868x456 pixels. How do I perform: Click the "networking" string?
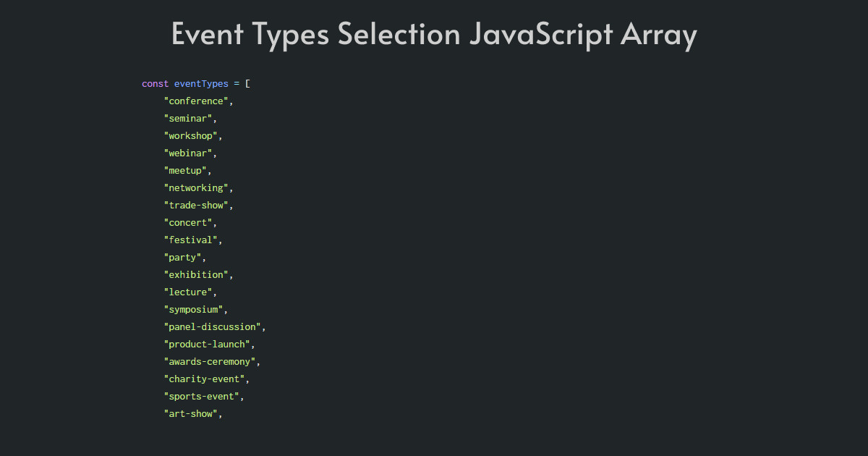coord(196,188)
